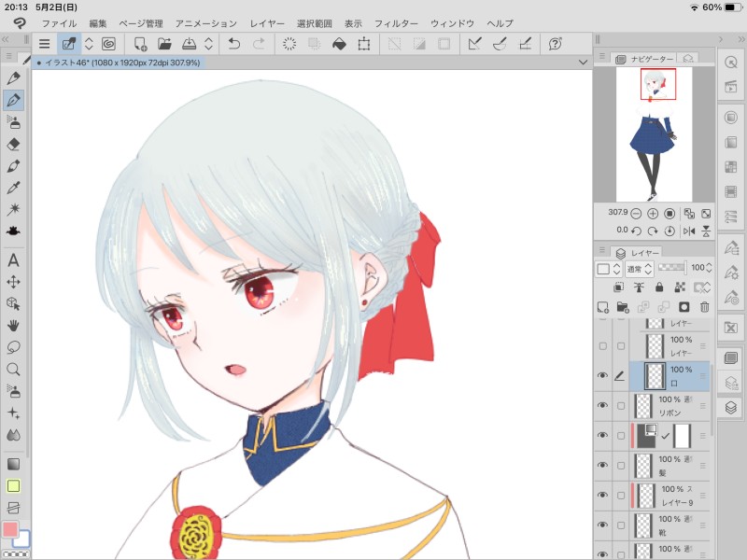
Task: Zoom out in the Navigator
Action: [x=636, y=214]
